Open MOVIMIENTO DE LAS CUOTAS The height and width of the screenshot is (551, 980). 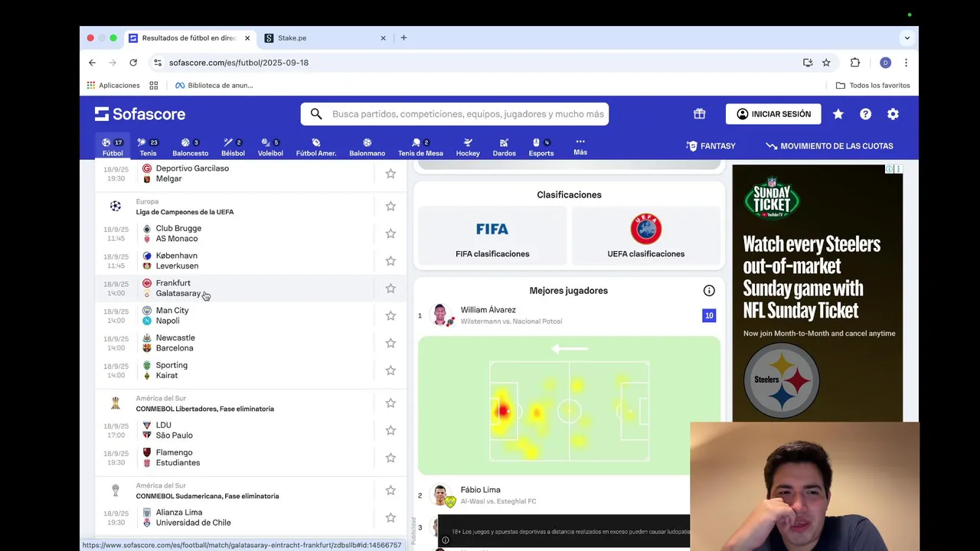[x=829, y=146]
